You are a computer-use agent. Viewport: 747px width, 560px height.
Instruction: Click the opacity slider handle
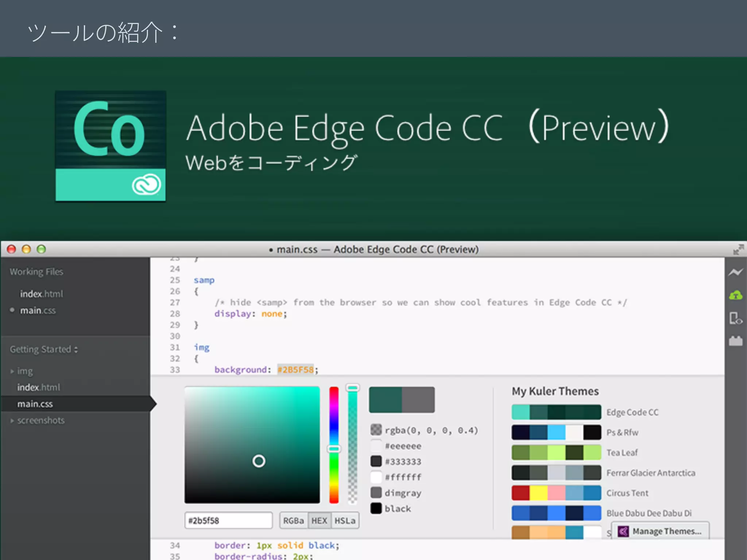coord(352,388)
